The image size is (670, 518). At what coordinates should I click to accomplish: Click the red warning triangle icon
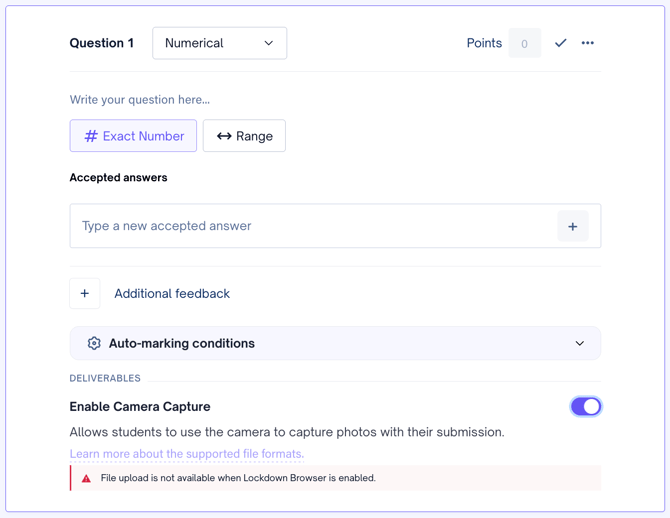pyautogui.click(x=86, y=479)
